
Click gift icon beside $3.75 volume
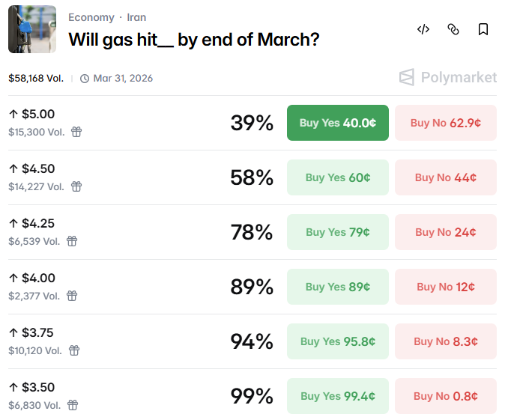coord(74,350)
